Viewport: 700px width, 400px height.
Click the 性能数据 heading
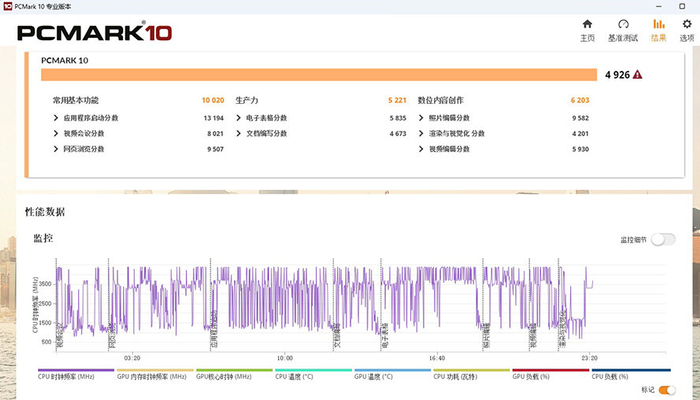click(x=45, y=212)
